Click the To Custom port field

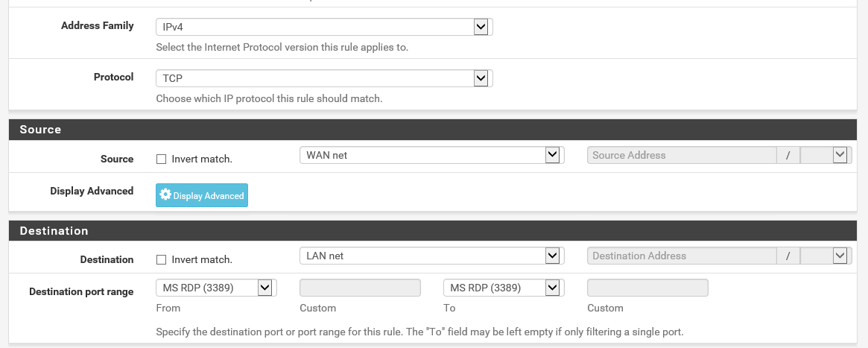(647, 288)
